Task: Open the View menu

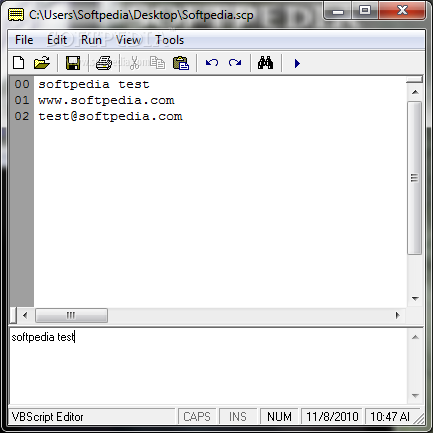Action: pyautogui.click(x=128, y=40)
